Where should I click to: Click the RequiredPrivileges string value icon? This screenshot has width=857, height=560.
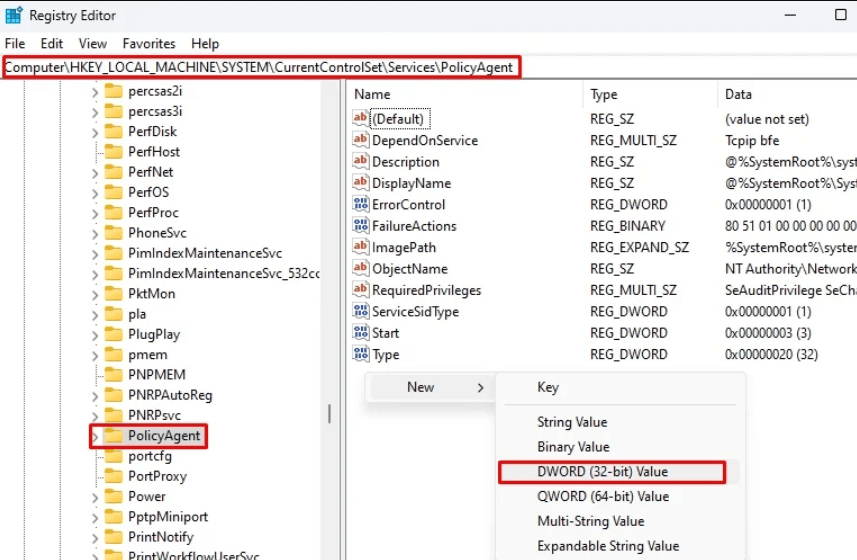(360, 290)
